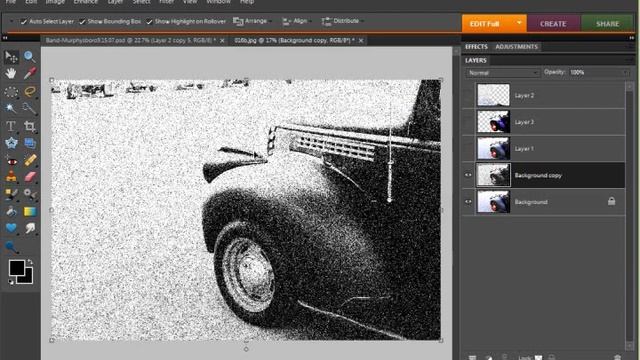Select the Smudge finger tool

pyautogui.click(x=29, y=228)
